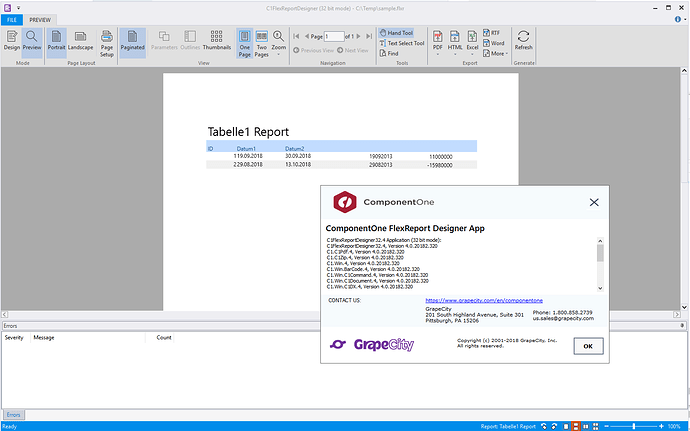Set page orientation to Landscape
Viewport: 690px width, 431px height.
tap(81, 41)
